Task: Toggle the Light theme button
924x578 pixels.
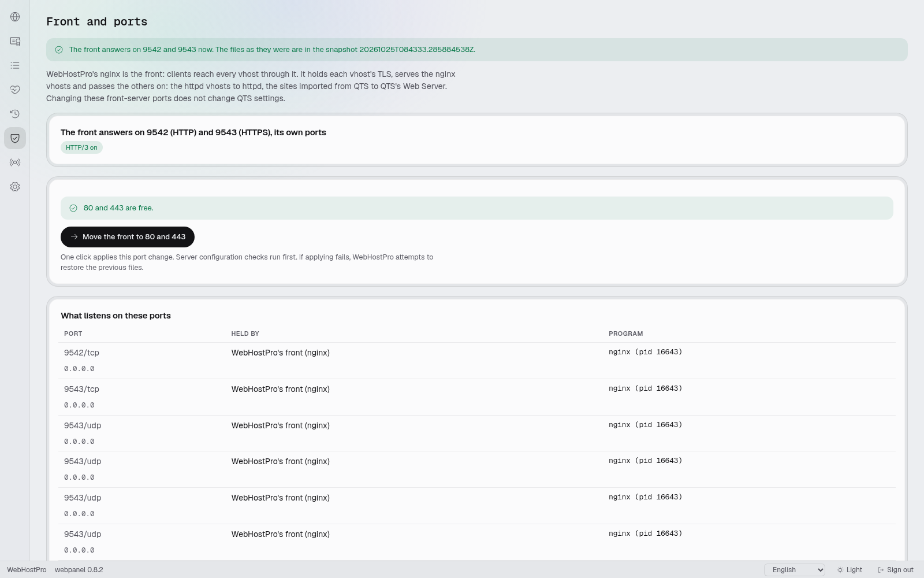Action: [850, 570]
